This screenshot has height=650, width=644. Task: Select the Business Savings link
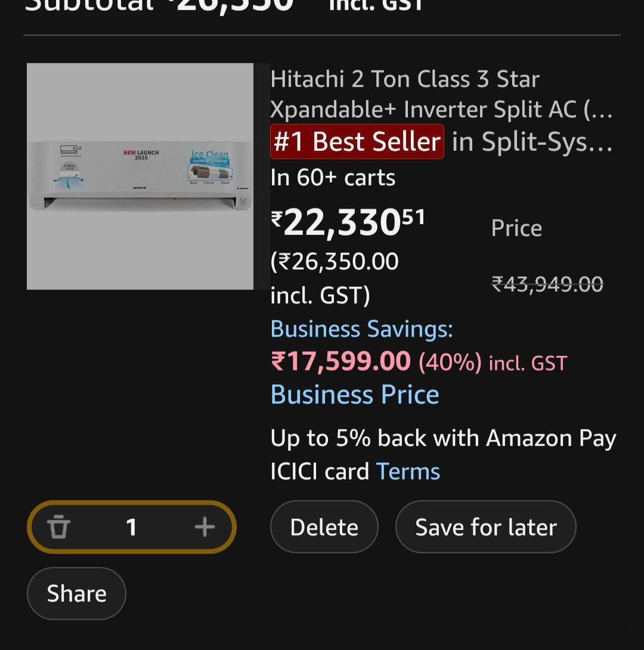click(x=361, y=329)
